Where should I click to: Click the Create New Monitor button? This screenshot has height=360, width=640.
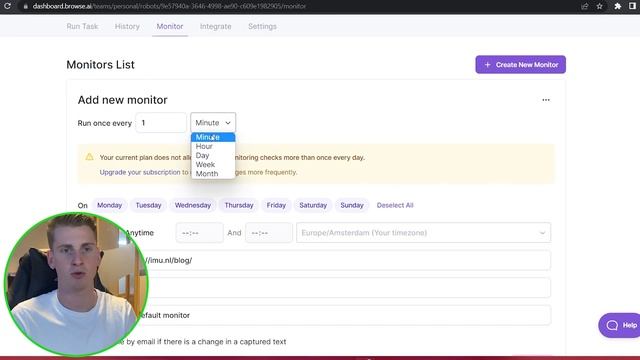520,64
